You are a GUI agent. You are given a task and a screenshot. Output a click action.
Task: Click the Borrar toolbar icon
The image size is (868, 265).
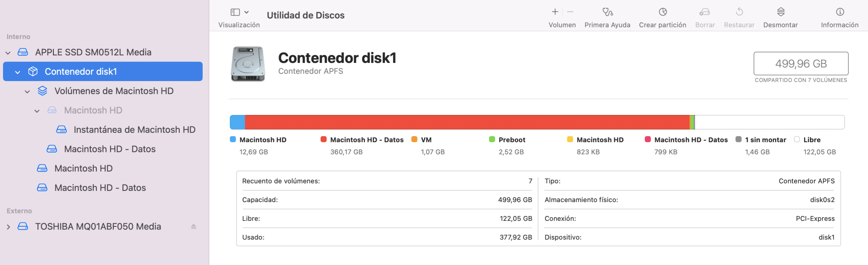[x=705, y=12]
